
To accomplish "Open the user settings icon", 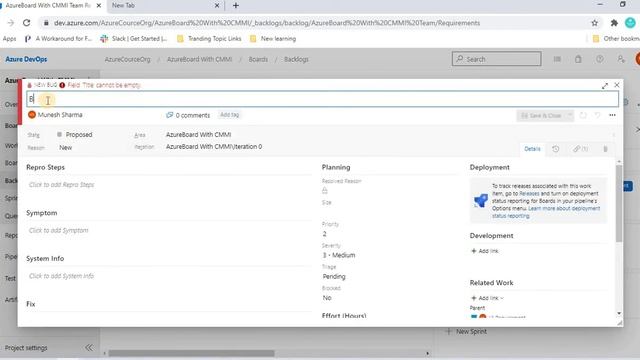I will pyautogui.click(x=621, y=59).
